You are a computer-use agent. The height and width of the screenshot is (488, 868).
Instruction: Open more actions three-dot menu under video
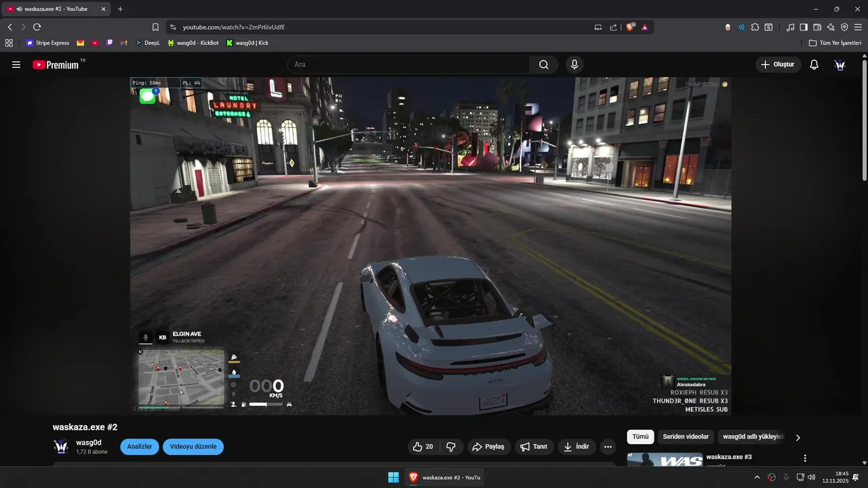point(608,447)
